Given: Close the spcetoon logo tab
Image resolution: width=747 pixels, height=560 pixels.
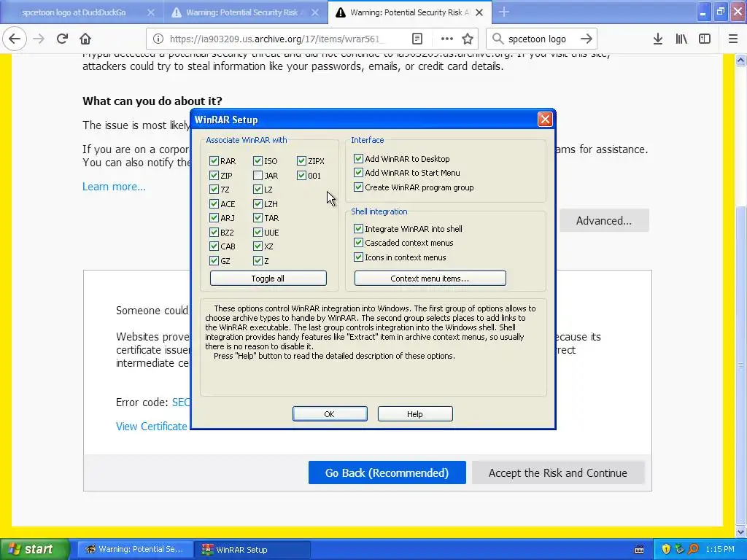Looking at the screenshot, I should pos(151,12).
